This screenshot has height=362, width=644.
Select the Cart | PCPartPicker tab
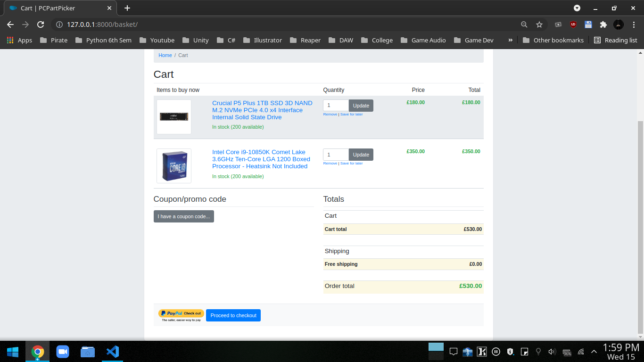[x=60, y=8]
